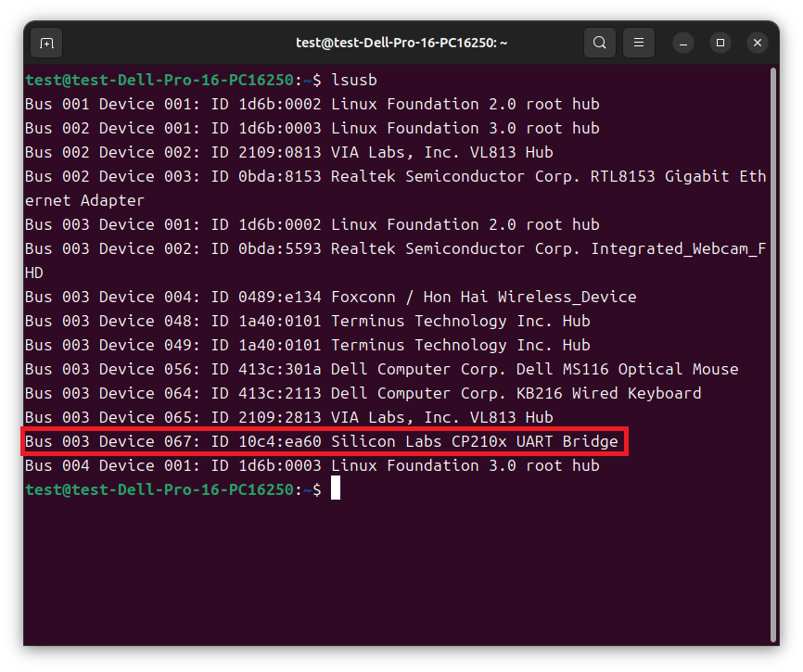Click the RTL8153 Gigabit Ethernet line
This screenshot has width=803, height=672.
click(x=395, y=176)
